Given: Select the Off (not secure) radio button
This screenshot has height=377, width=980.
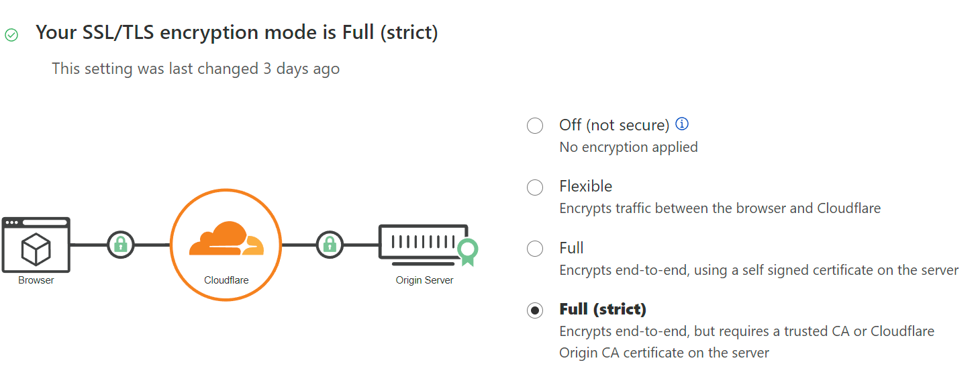Looking at the screenshot, I should [535, 126].
